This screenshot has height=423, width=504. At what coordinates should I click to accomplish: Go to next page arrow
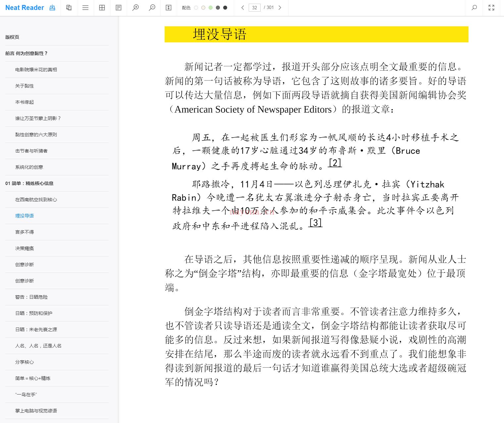click(280, 8)
